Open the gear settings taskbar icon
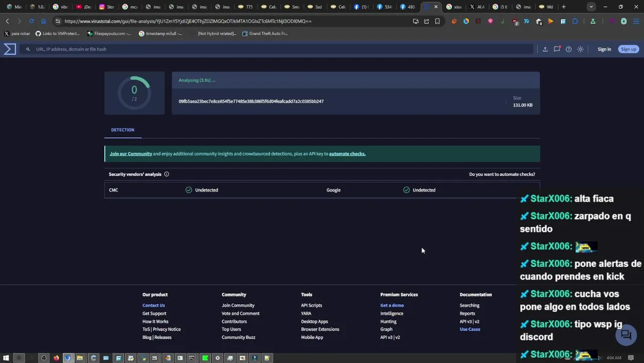The image size is (644, 363). 218,358
